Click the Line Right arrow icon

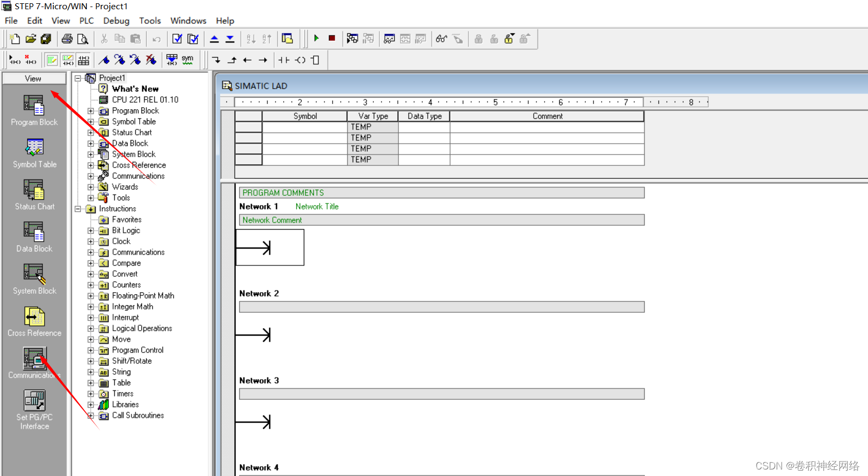coord(263,60)
